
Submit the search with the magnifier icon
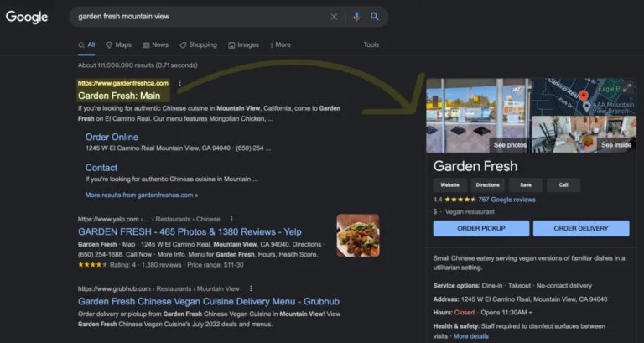[x=374, y=17]
